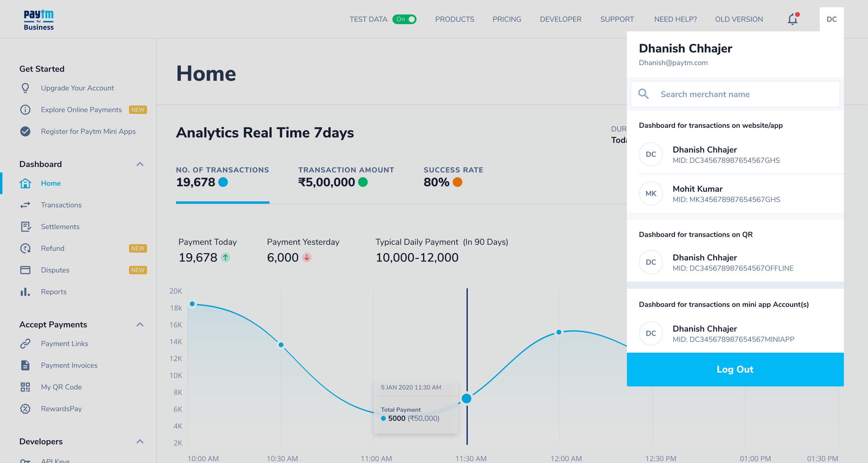Click the Refund rupee icon
Viewport: 868px width, 463px height.
tap(25, 248)
